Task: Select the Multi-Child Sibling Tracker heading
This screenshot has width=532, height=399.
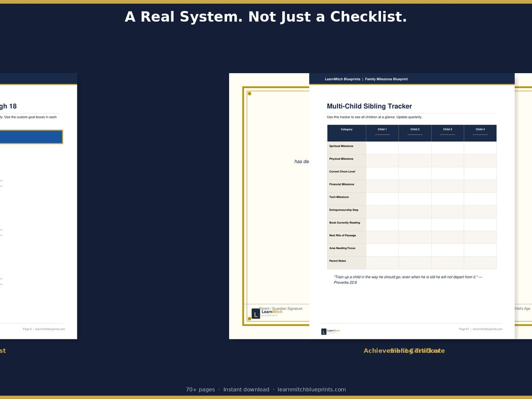Action: click(x=369, y=106)
